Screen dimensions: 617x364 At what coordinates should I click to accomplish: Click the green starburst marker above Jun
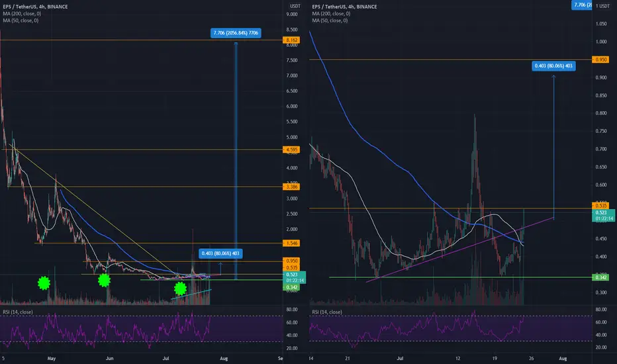[x=105, y=280]
